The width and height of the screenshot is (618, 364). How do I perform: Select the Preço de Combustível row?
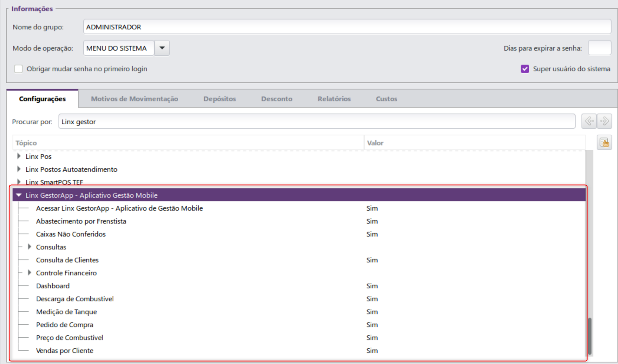tap(299, 337)
